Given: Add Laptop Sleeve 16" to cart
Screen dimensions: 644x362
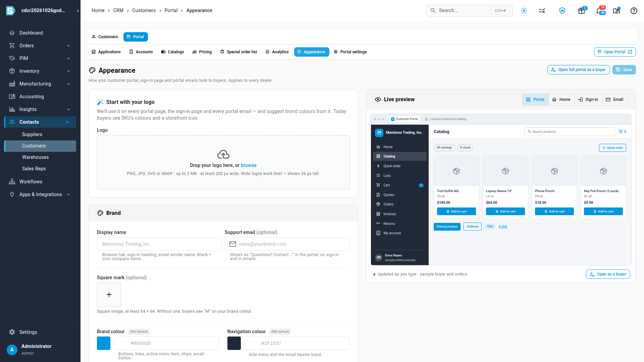Looking at the screenshot, I should [505, 212].
